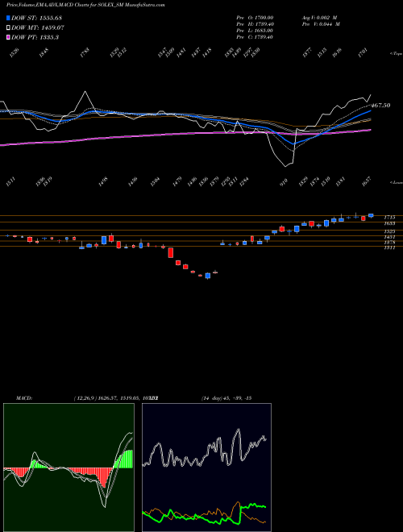Click the Pre C: 1739.40 value
The height and width of the screenshot is (532, 403).
[x=255, y=37]
